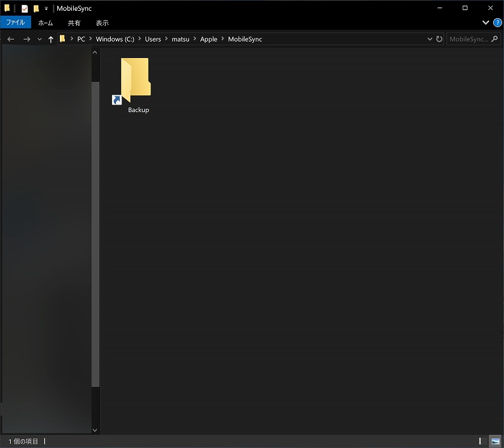
Task: Select MobileSync in the address breadcrumb
Action: click(x=245, y=39)
